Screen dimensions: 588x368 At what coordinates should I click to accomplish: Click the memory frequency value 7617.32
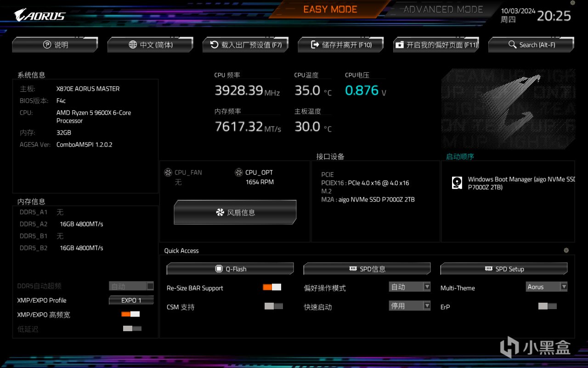(x=239, y=126)
